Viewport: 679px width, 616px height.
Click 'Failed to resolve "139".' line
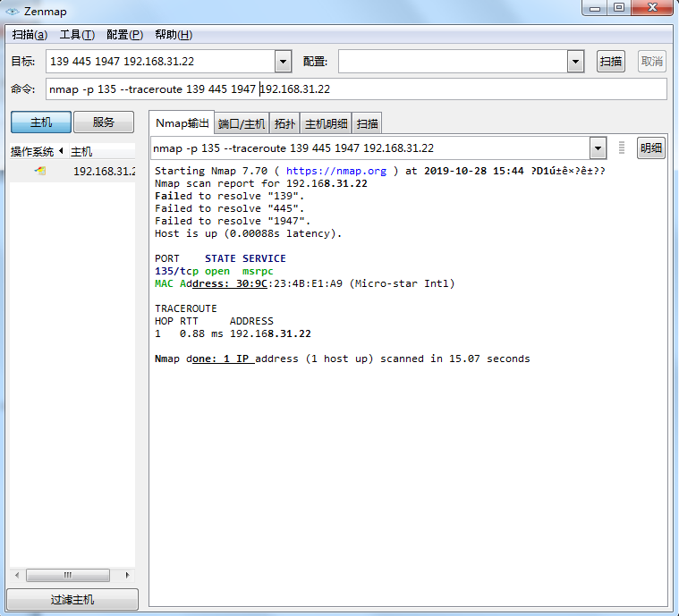[x=230, y=196]
